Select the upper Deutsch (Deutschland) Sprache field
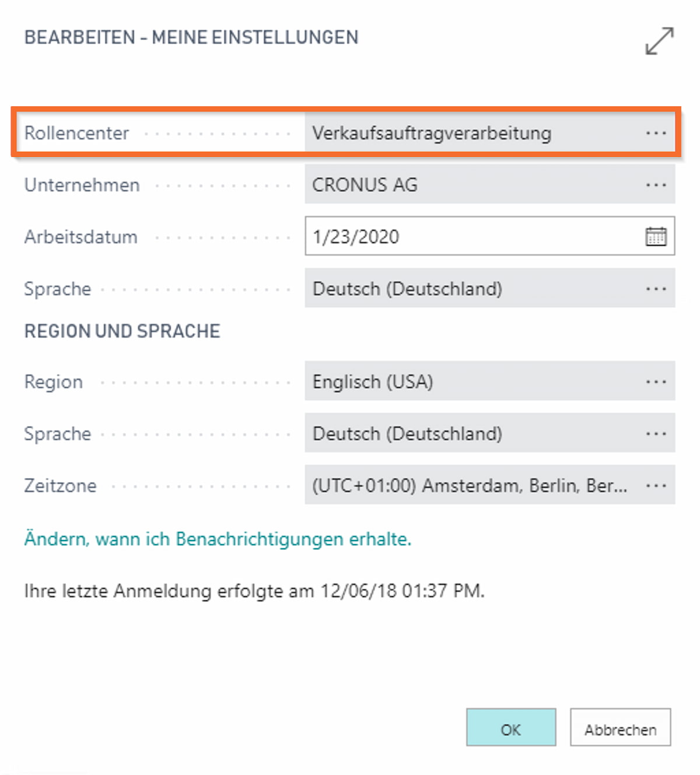Image resolution: width=700 pixels, height=775 pixels. [490, 288]
